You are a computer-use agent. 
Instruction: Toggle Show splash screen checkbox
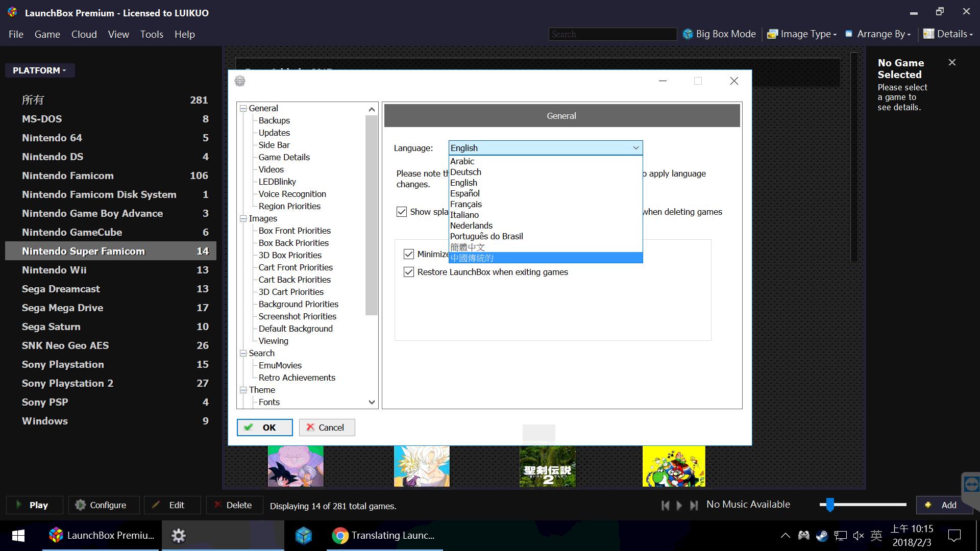pyautogui.click(x=402, y=212)
